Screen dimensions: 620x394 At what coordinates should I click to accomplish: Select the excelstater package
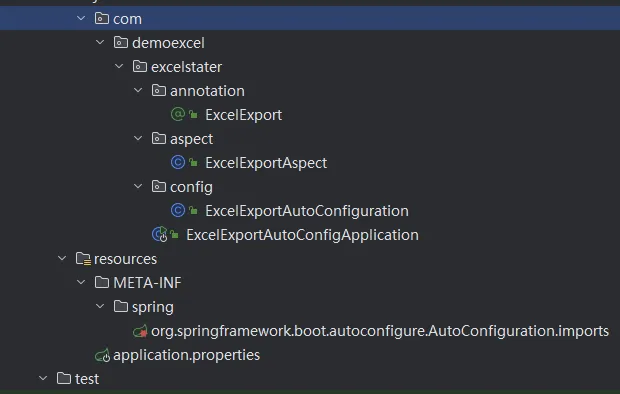coord(186,67)
